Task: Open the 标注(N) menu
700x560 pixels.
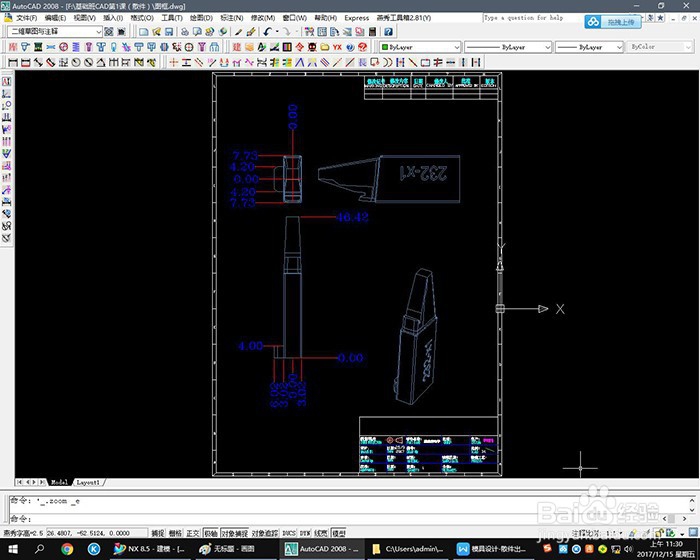Action: [x=232, y=18]
